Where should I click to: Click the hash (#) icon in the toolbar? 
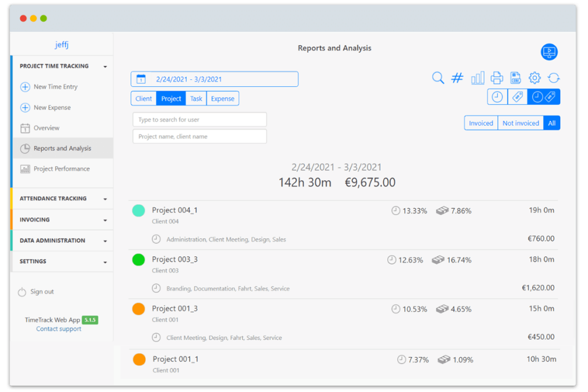[x=457, y=78]
